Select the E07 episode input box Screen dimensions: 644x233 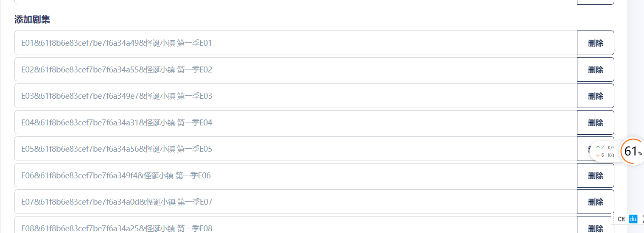[296, 202]
